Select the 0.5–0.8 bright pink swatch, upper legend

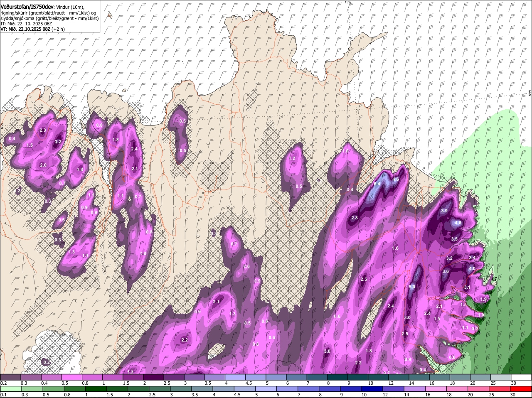click(71, 377)
